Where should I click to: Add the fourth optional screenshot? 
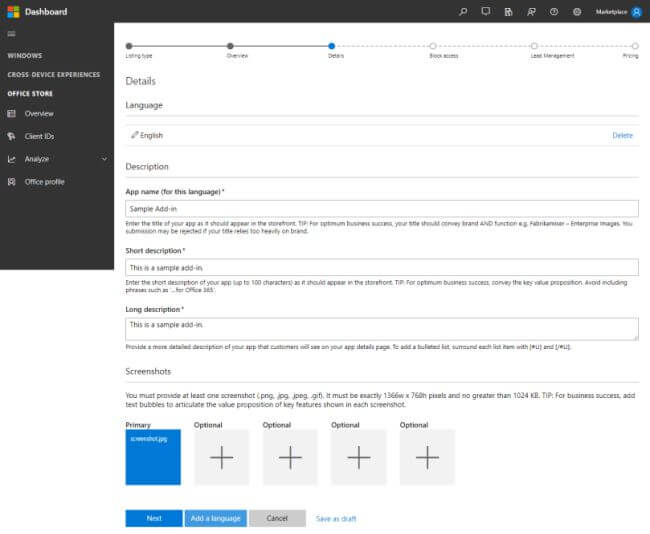tap(427, 457)
